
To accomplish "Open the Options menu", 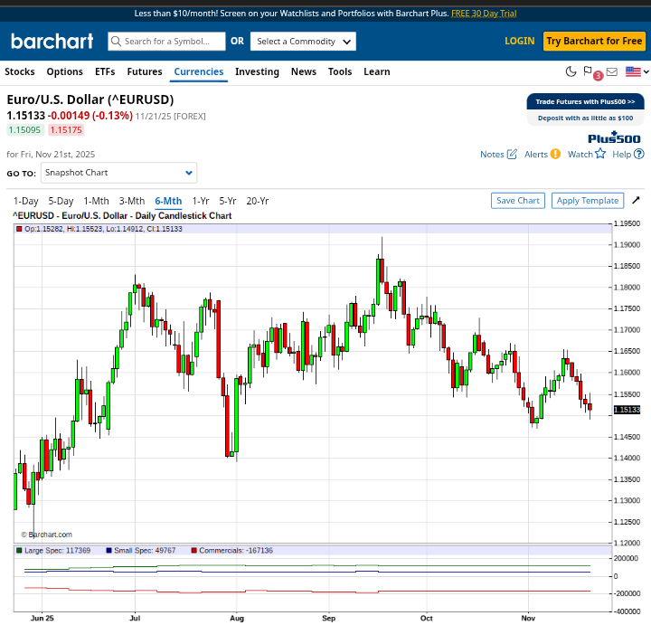I will click(x=65, y=71).
